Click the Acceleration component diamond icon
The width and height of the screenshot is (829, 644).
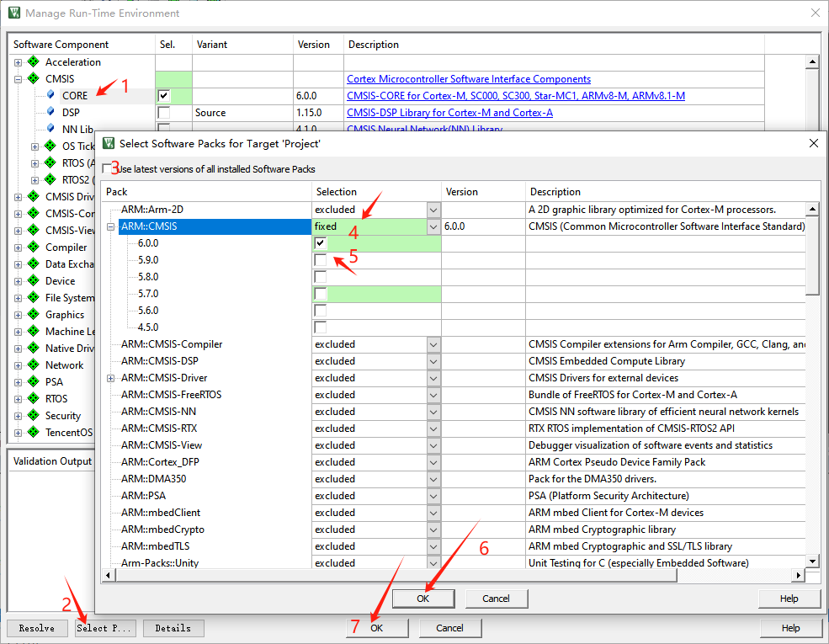(x=34, y=61)
